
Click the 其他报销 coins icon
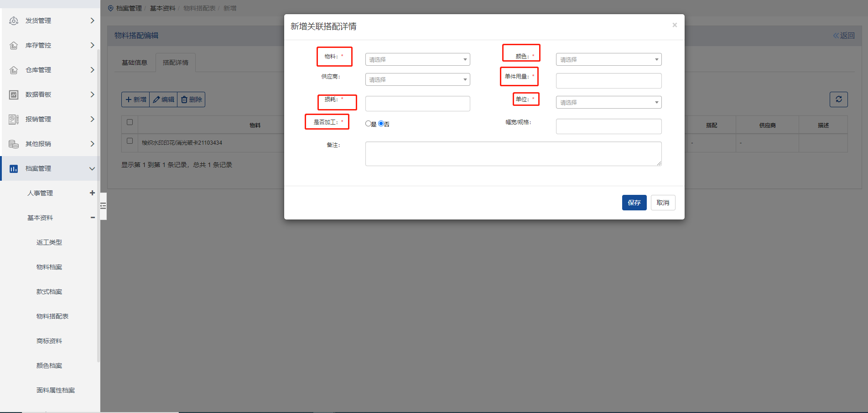click(14, 144)
